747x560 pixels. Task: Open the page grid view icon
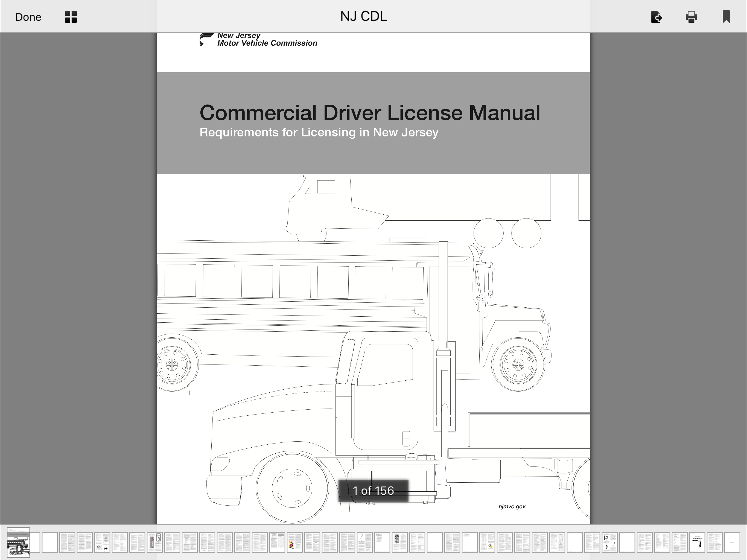coord(71,17)
